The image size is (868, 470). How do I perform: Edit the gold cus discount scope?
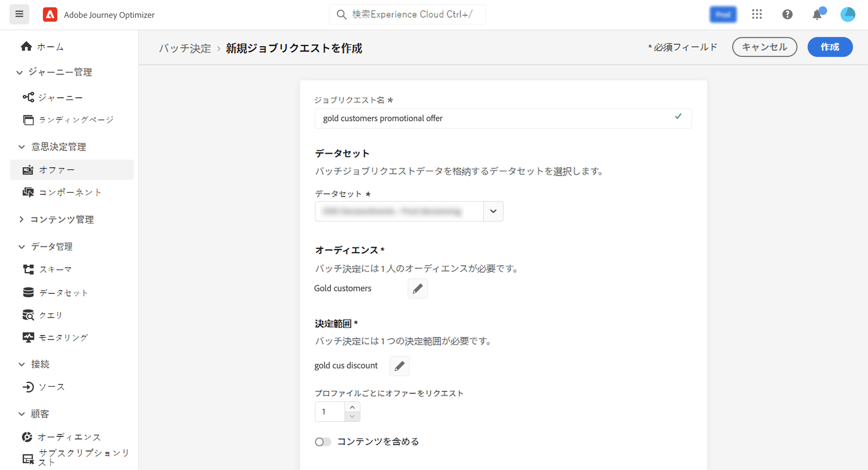click(x=399, y=366)
